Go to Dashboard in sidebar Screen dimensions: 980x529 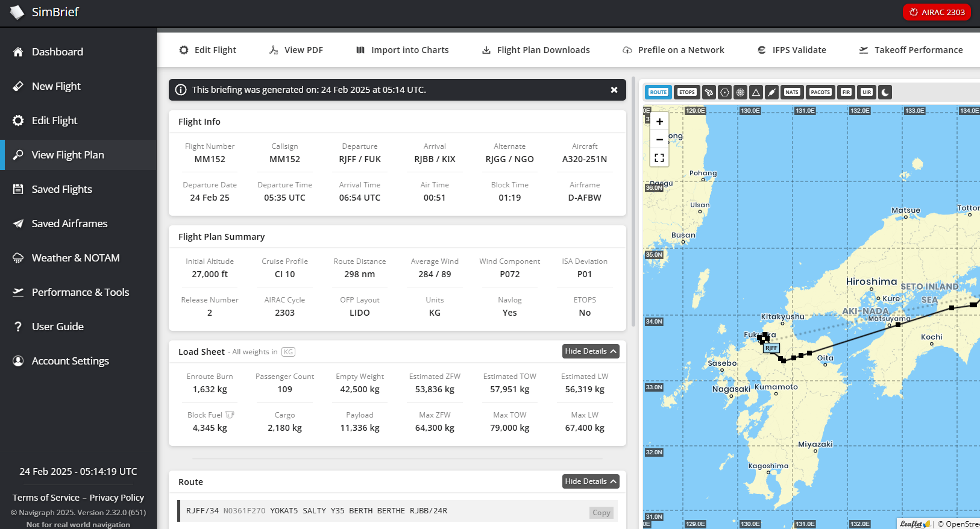(78, 52)
